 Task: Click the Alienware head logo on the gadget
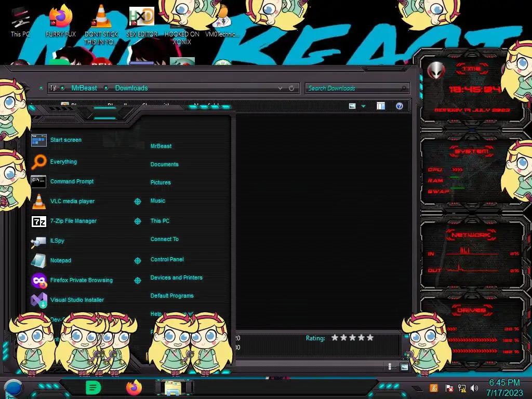point(436,70)
